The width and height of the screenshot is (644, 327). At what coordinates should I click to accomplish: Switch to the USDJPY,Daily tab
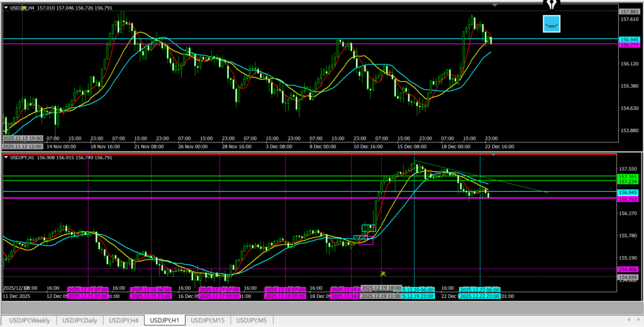point(79,321)
